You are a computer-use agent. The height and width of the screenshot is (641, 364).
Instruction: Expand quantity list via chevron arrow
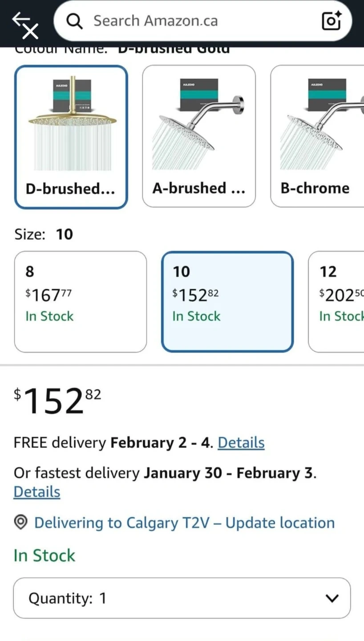click(332, 598)
